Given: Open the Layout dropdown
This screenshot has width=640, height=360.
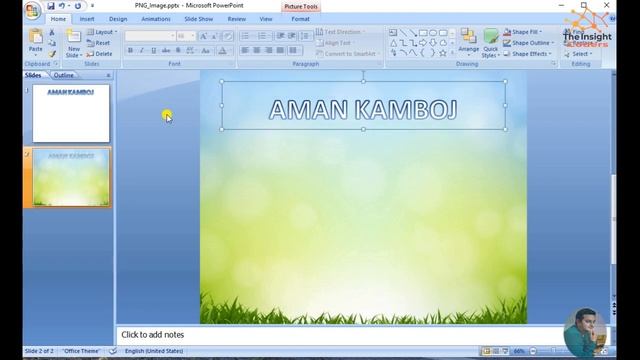Looking at the screenshot, I should coord(102,32).
